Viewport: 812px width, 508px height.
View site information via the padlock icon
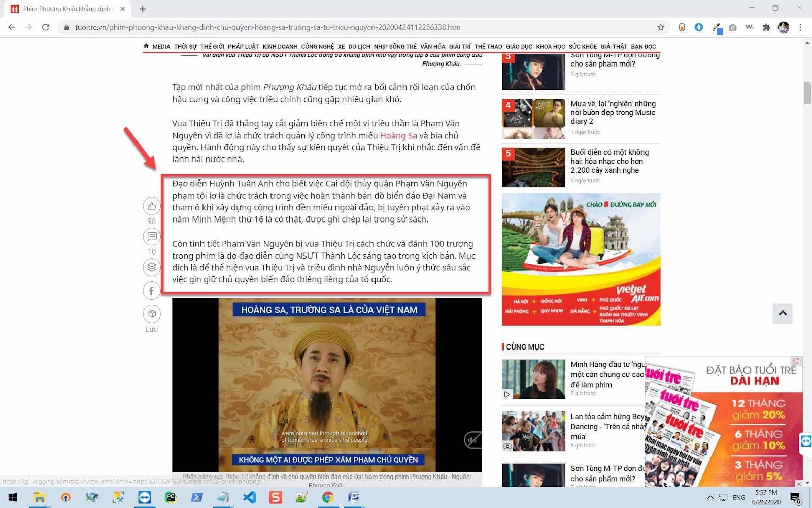tap(66, 27)
